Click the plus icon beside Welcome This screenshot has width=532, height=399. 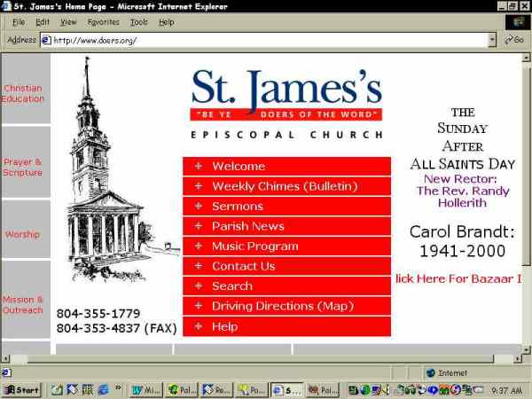pyautogui.click(x=199, y=166)
